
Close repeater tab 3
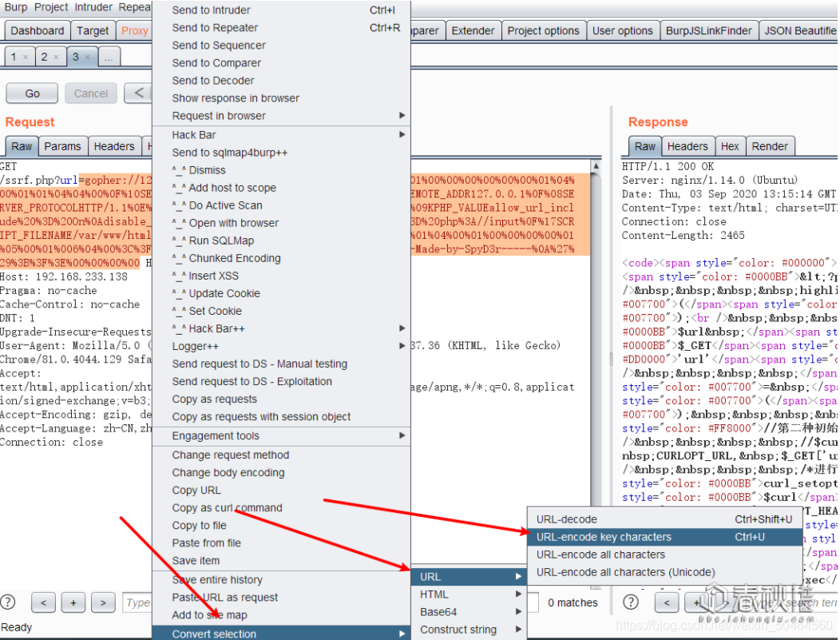87,57
